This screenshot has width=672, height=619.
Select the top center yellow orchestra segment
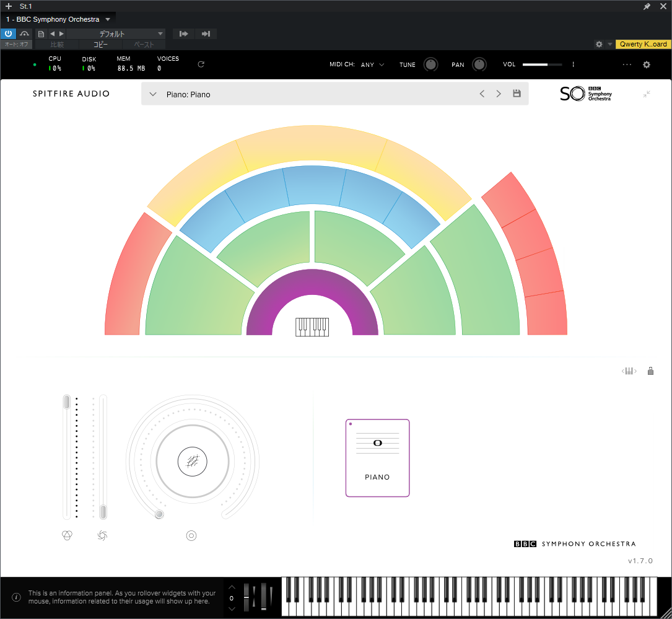312,144
